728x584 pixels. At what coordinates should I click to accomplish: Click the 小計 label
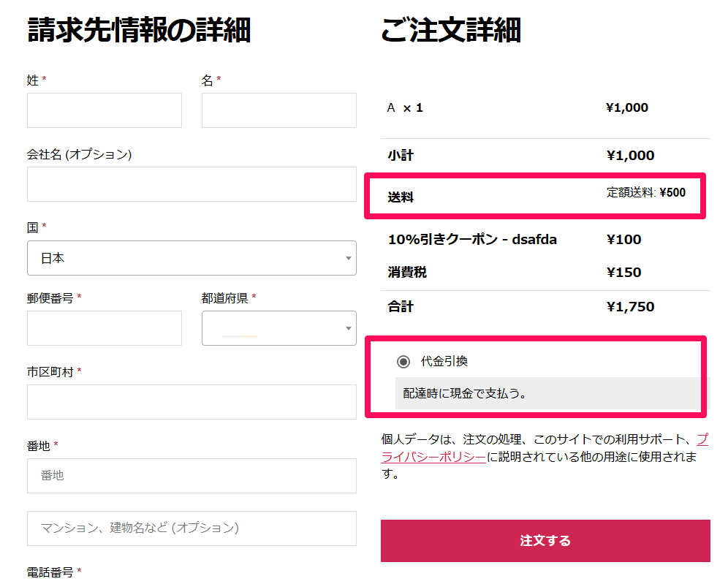[401, 156]
